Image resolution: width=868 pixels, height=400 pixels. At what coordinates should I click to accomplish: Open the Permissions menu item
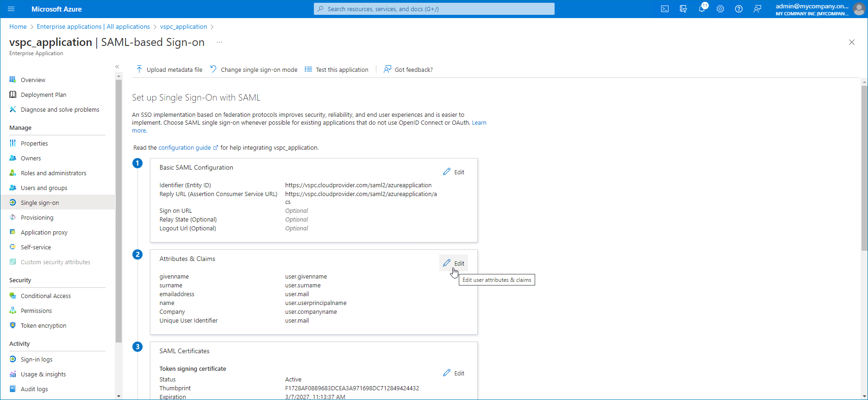tap(57, 311)
